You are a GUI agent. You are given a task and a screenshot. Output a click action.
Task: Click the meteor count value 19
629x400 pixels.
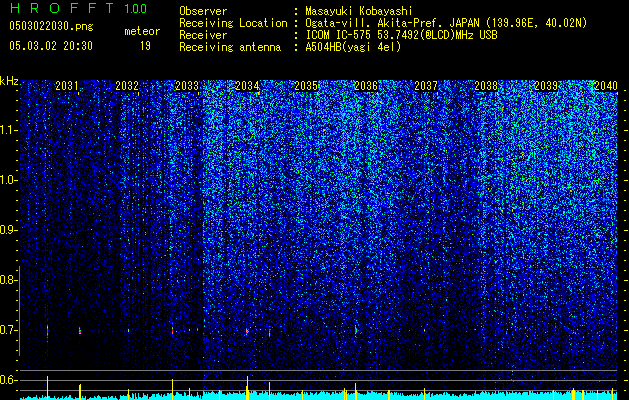click(145, 46)
